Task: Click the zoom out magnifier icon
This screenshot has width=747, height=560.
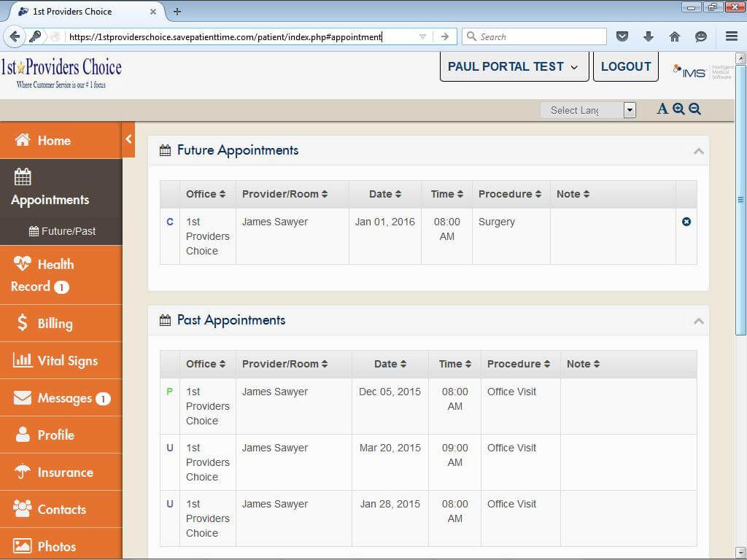Action: tap(694, 109)
